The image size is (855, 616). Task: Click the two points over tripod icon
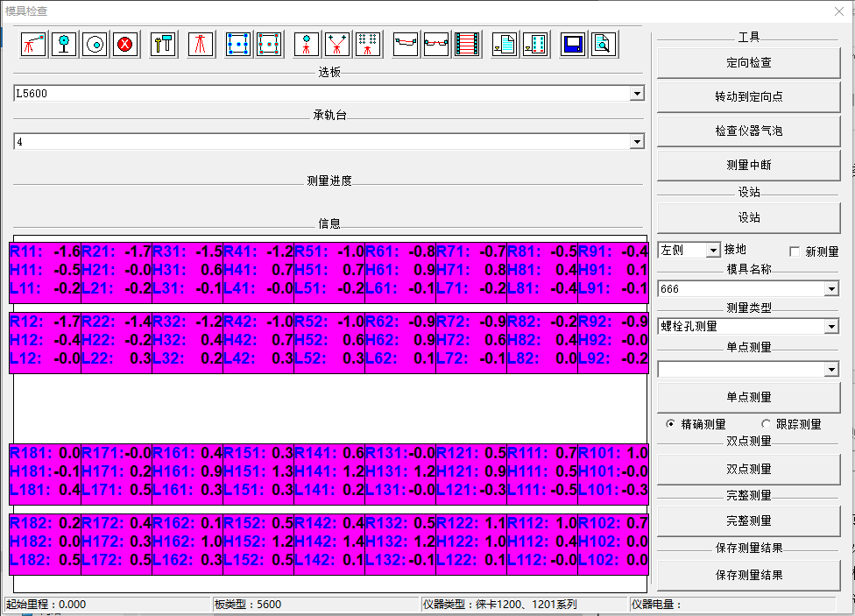click(337, 44)
